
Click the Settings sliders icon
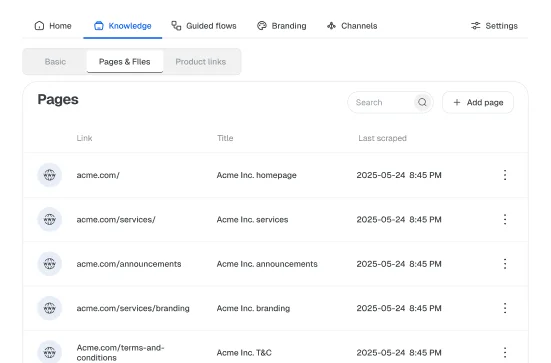pyautogui.click(x=475, y=26)
